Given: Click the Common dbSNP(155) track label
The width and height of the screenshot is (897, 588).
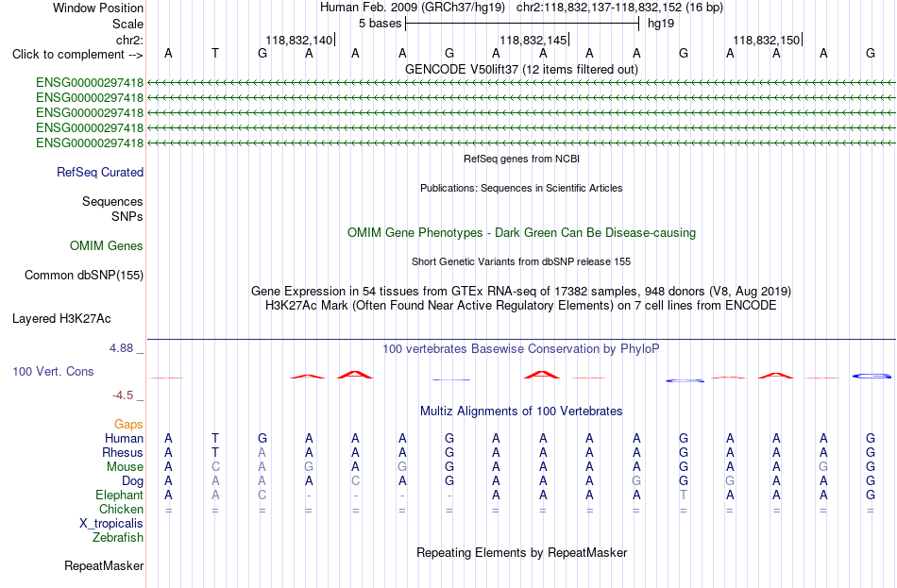Looking at the screenshot, I should tap(83, 276).
